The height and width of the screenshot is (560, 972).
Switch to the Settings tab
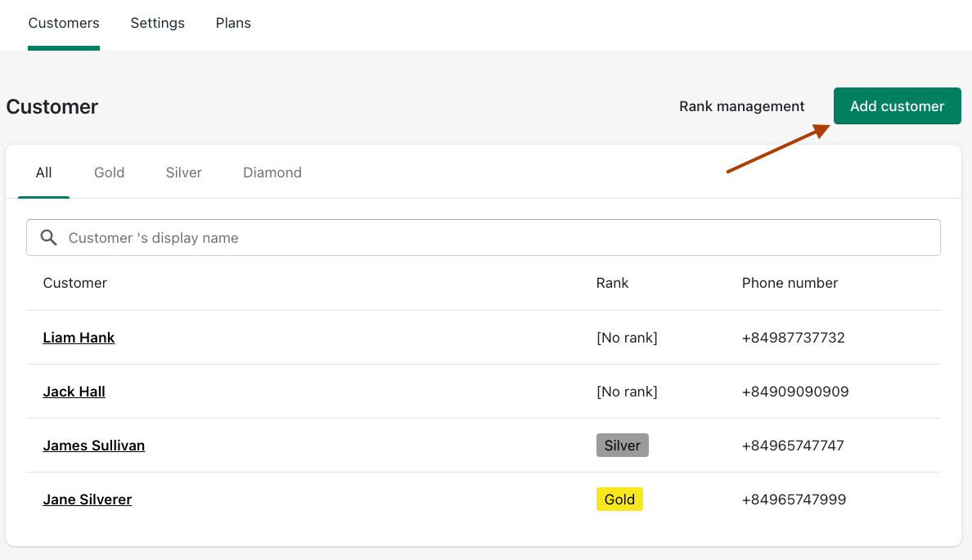coord(157,23)
